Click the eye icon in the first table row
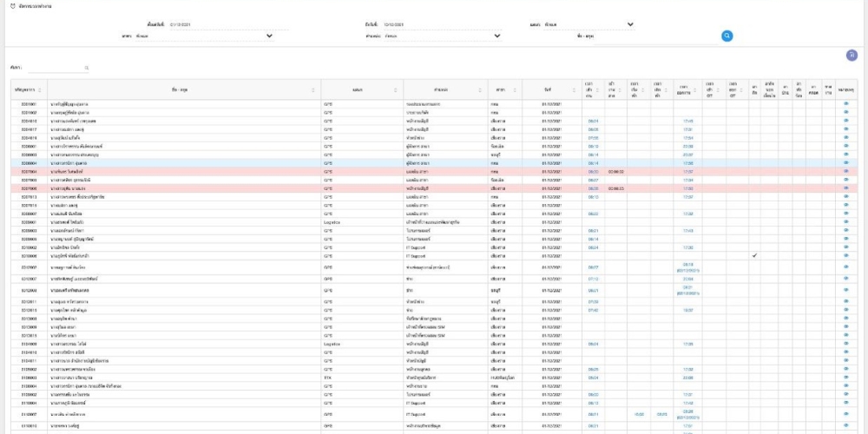The height and width of the screenshot is (434, 868). (x=846, y=103)
